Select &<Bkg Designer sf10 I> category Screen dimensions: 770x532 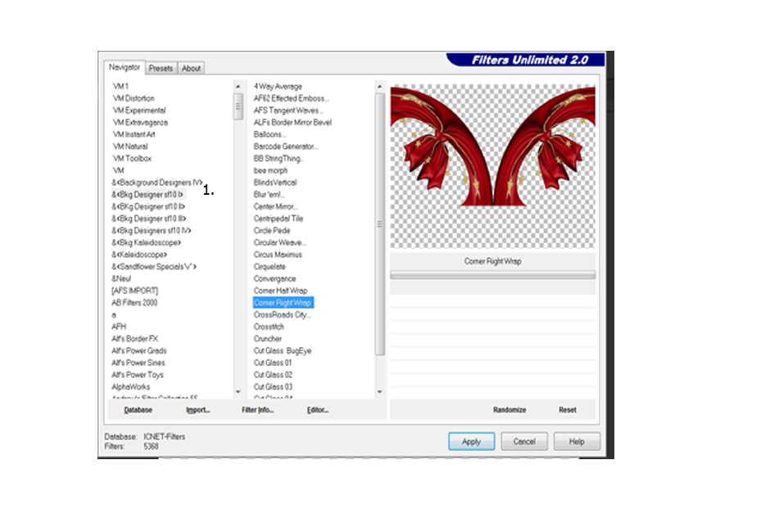point(148,195)
